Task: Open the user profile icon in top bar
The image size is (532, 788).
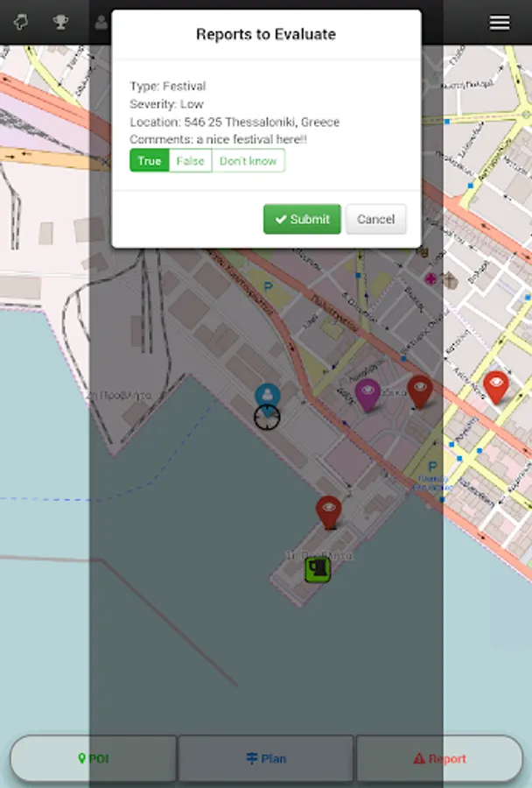Action: pyautogui.click(x=101, y=22)
